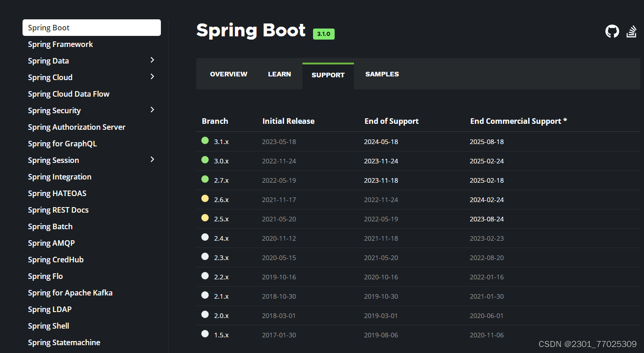Image resolution: width=644 pixels, height=353 pixels.
Task: Open Spring REST Docs page
Action: click(x=58, y=210)
